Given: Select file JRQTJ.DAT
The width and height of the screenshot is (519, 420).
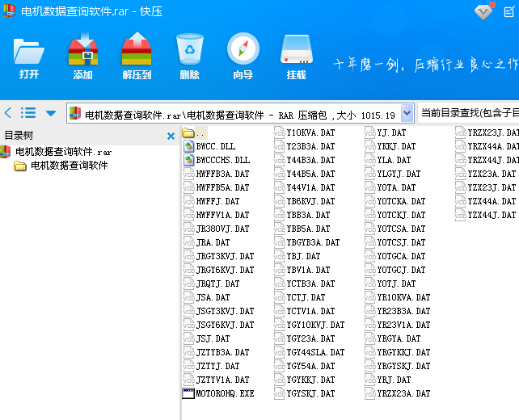Looking at the screenshot, I should (x=211, y=283).
